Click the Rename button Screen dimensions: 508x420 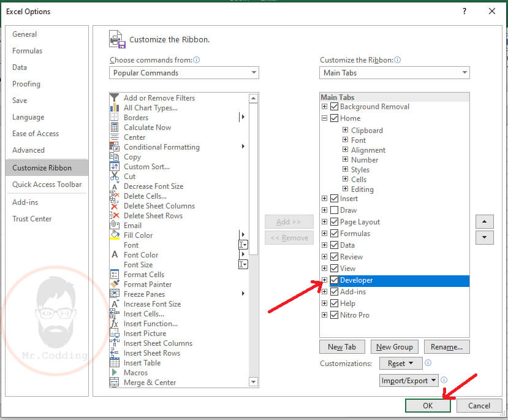[447, 347]
